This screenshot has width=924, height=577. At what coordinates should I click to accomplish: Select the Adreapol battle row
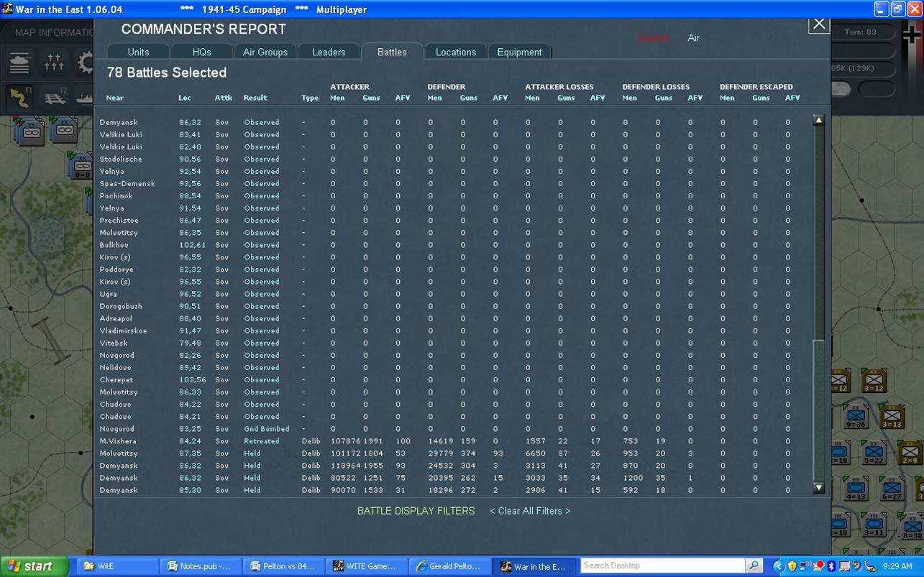point(453,318)
